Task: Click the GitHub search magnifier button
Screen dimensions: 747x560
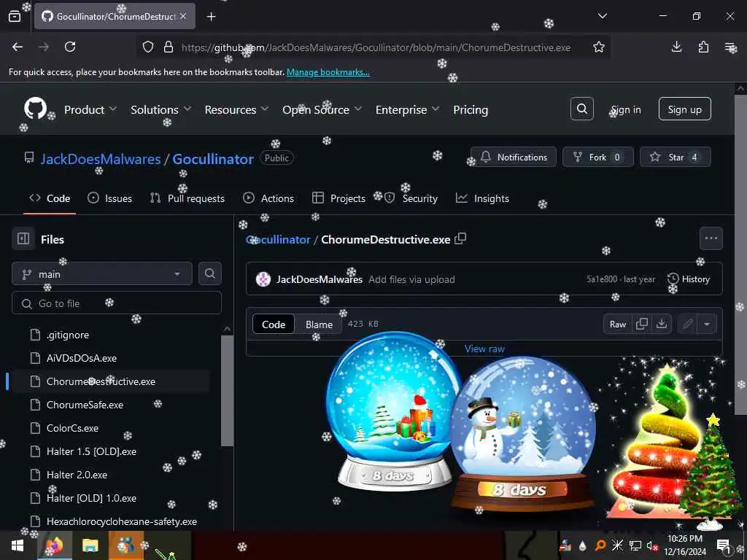Action: [x=581, y=109]
